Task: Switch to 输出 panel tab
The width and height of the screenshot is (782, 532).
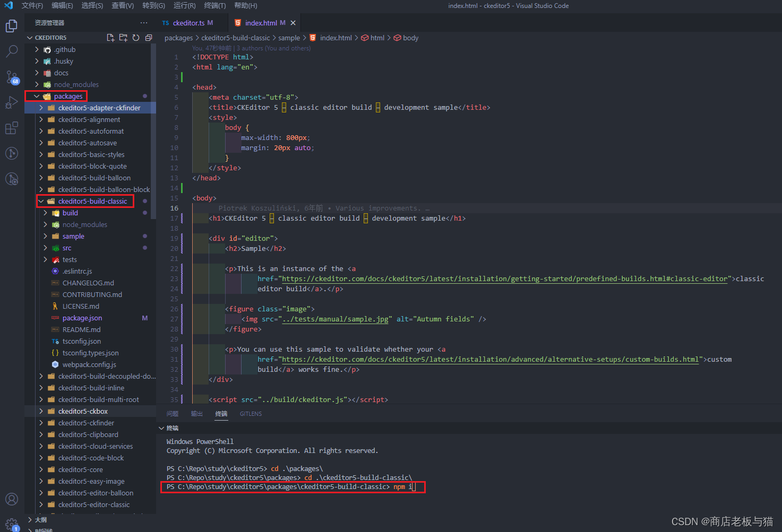Action: (197, 414)
